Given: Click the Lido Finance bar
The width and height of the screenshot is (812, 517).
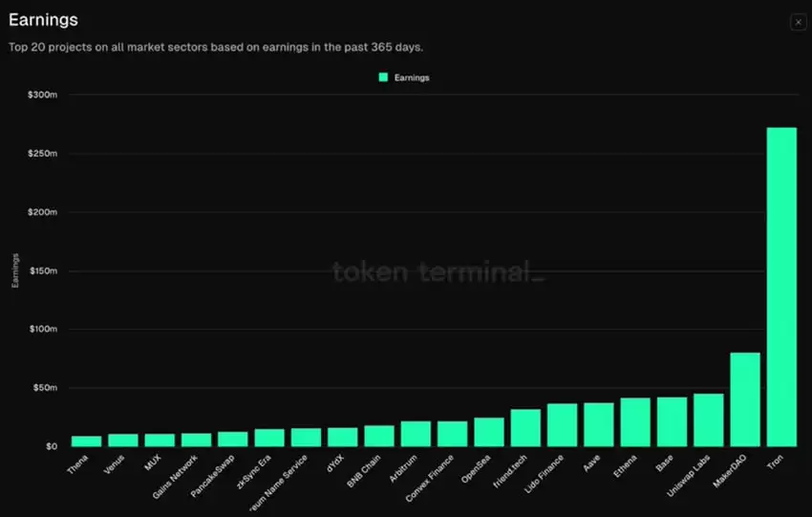Looking at the screenshot, I should coord(562,425).
